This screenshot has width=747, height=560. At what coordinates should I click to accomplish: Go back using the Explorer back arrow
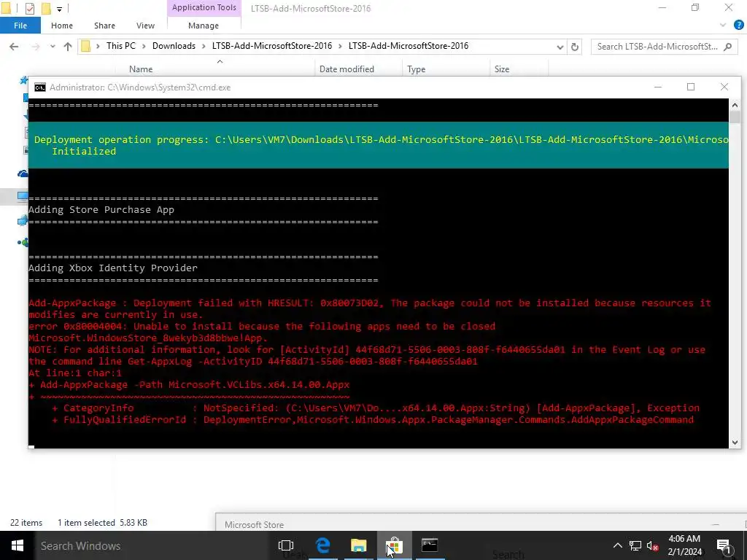coord(14,46)
